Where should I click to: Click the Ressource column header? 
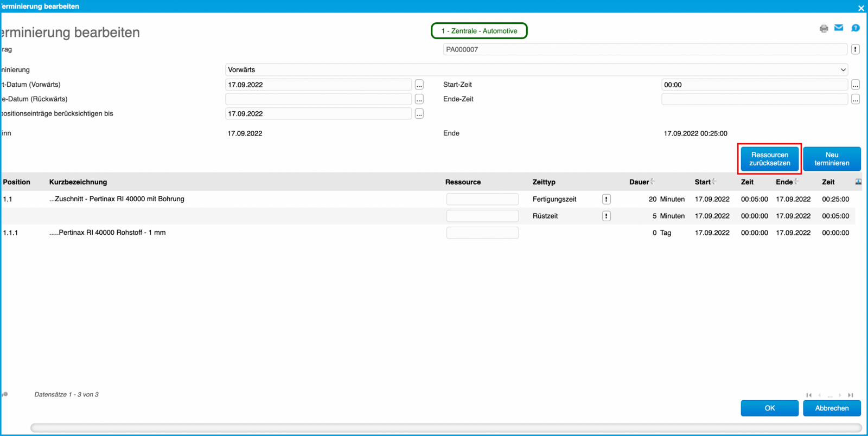(x=463, y=182)
